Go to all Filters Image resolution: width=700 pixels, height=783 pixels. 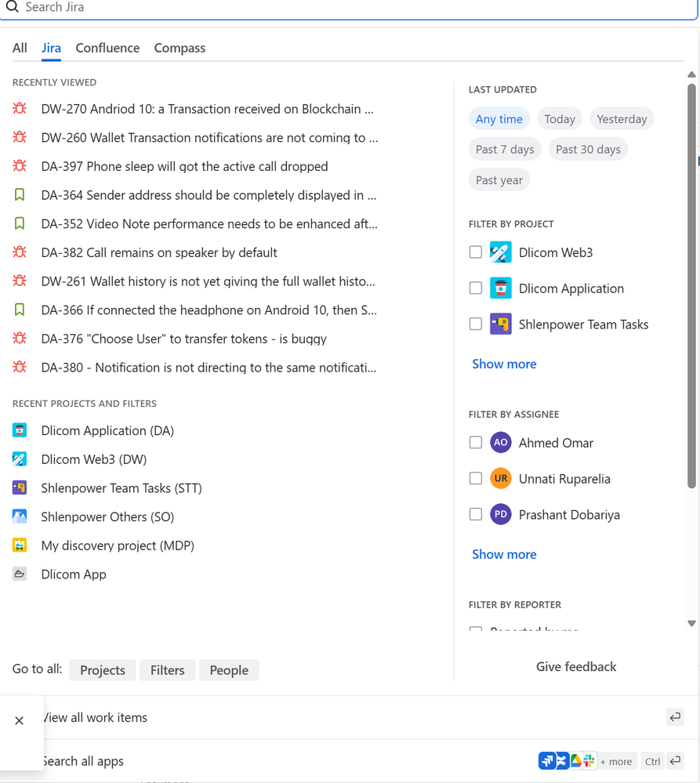167,670
